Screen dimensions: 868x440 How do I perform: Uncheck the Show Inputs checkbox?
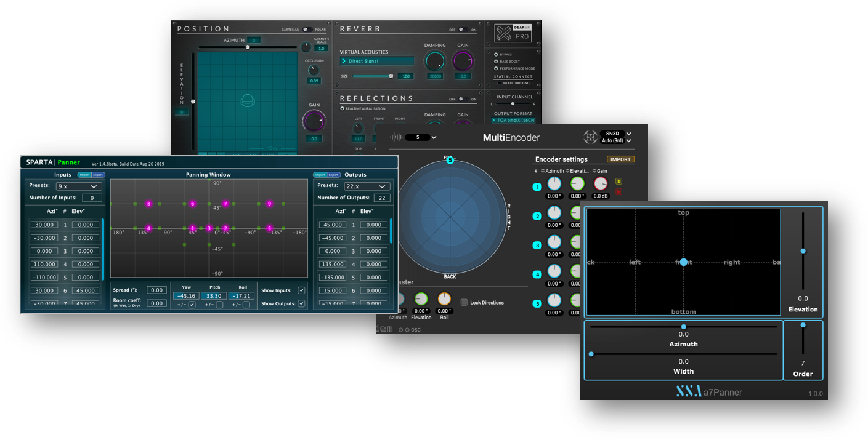301,290
